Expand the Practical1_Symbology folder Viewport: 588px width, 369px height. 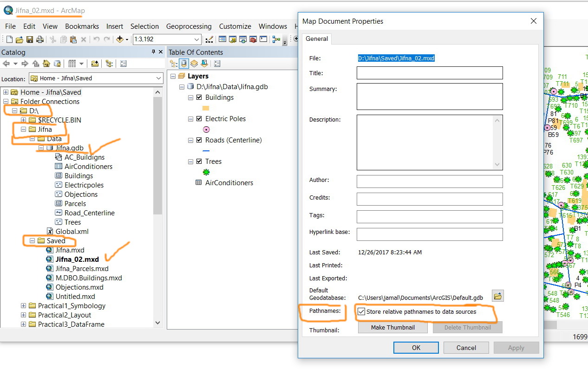(23, 306)
